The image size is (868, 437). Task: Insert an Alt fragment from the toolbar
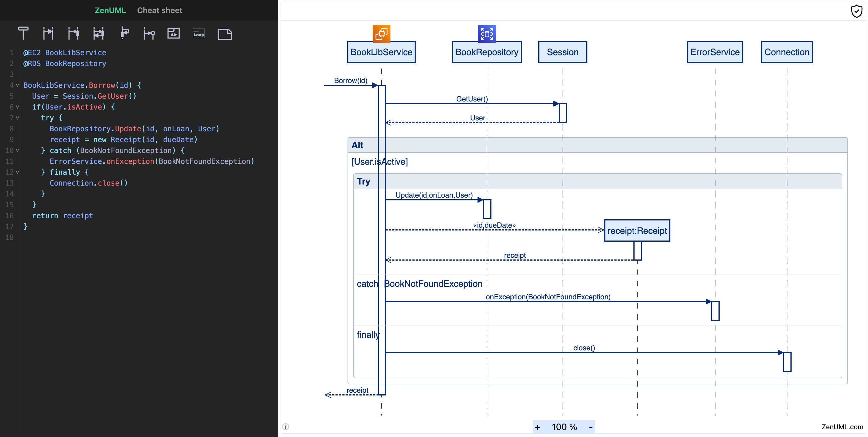tap(173, 33)
